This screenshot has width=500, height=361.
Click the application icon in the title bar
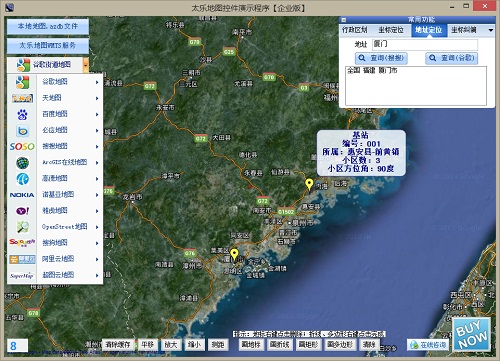point(10,7)
